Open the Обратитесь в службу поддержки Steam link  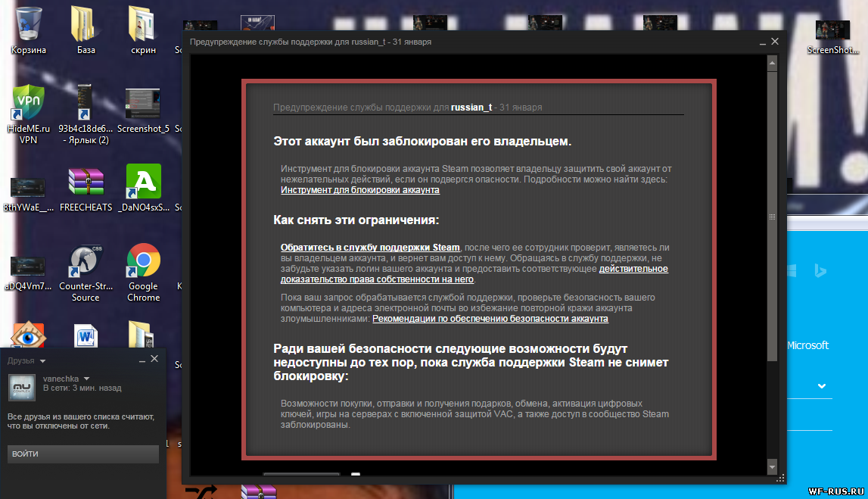tap(370, 248)
